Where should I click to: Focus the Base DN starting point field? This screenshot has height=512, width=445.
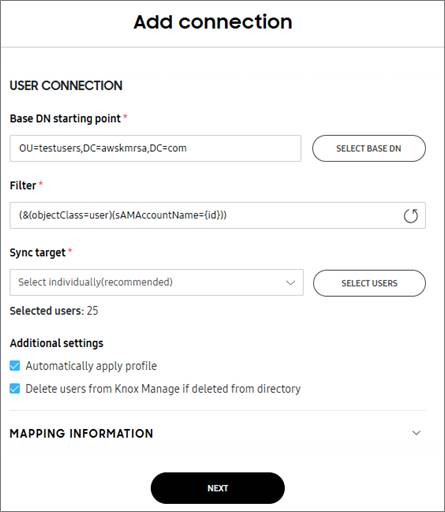(155, 148)
